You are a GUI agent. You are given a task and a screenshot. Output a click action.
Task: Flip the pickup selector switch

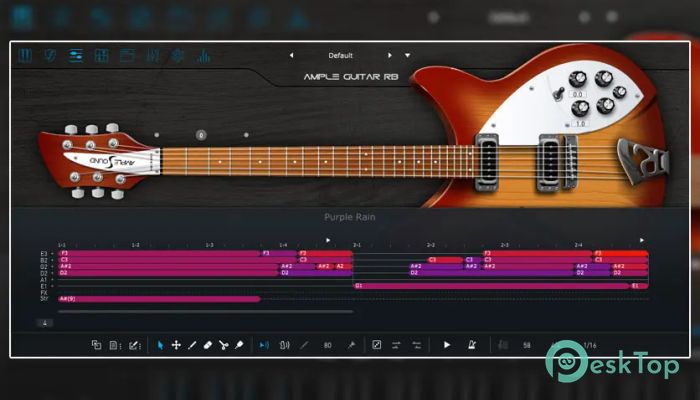coord(557,94)
